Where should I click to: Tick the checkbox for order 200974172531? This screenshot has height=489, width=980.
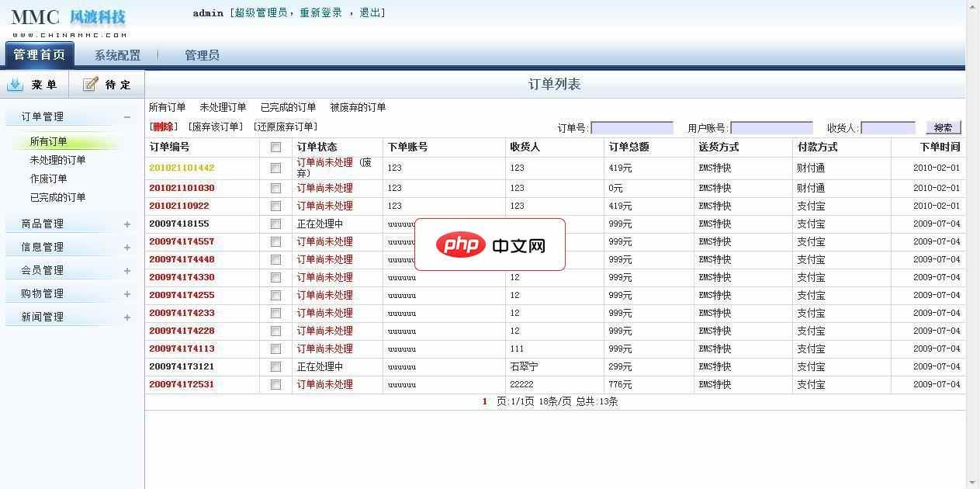coord(275,384)
